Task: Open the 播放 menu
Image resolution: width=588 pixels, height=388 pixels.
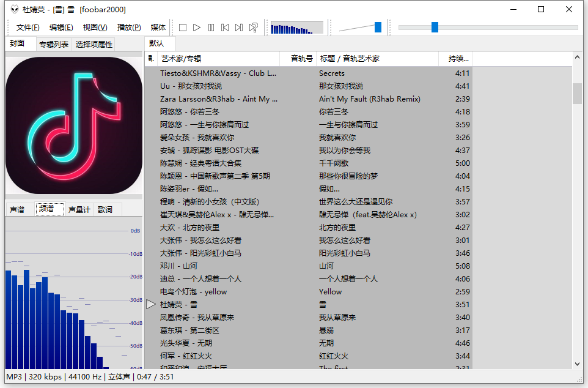Action: [128, 28]
